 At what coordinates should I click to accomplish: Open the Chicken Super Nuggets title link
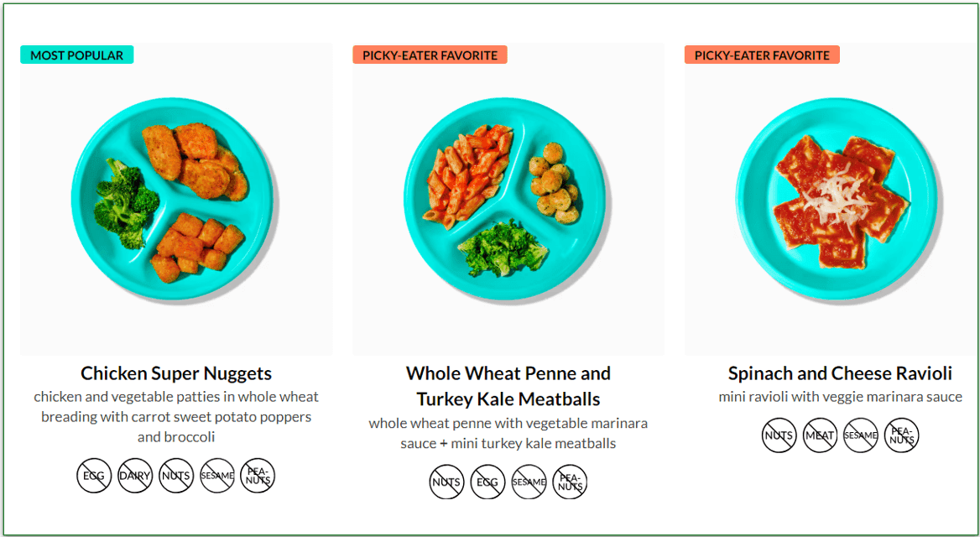click(175, 373)
